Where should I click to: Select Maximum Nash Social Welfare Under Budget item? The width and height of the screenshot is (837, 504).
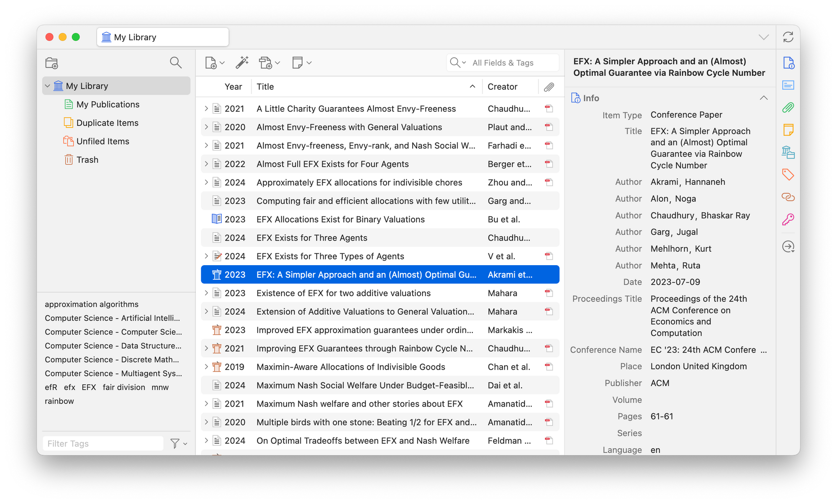tap(380, 385)
